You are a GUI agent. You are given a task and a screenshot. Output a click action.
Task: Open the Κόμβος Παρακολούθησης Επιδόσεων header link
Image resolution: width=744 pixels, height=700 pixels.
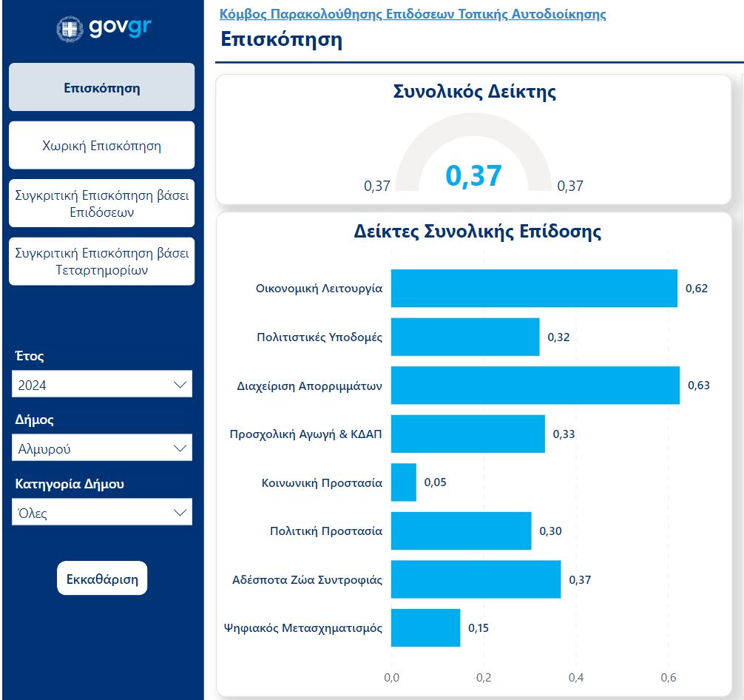click(413, 14)
